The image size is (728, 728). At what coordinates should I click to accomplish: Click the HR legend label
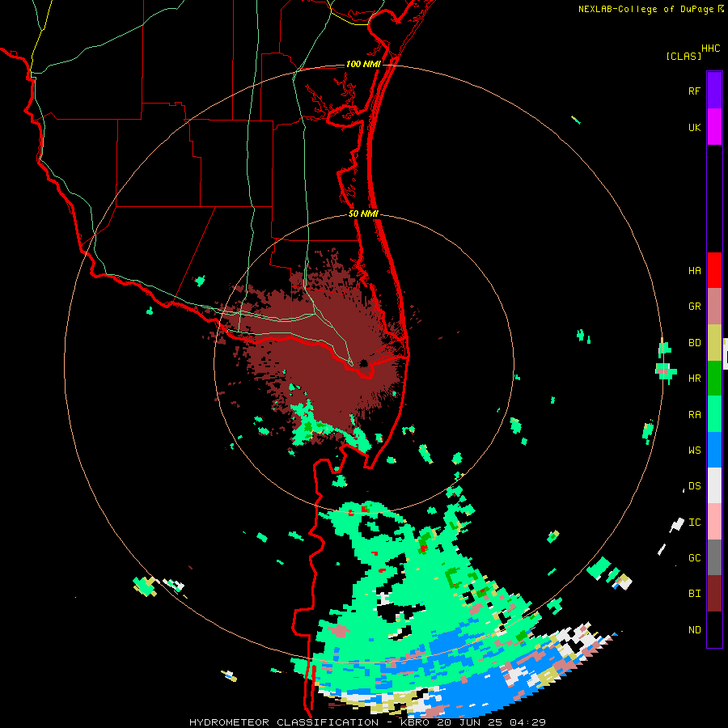[694, 379]
